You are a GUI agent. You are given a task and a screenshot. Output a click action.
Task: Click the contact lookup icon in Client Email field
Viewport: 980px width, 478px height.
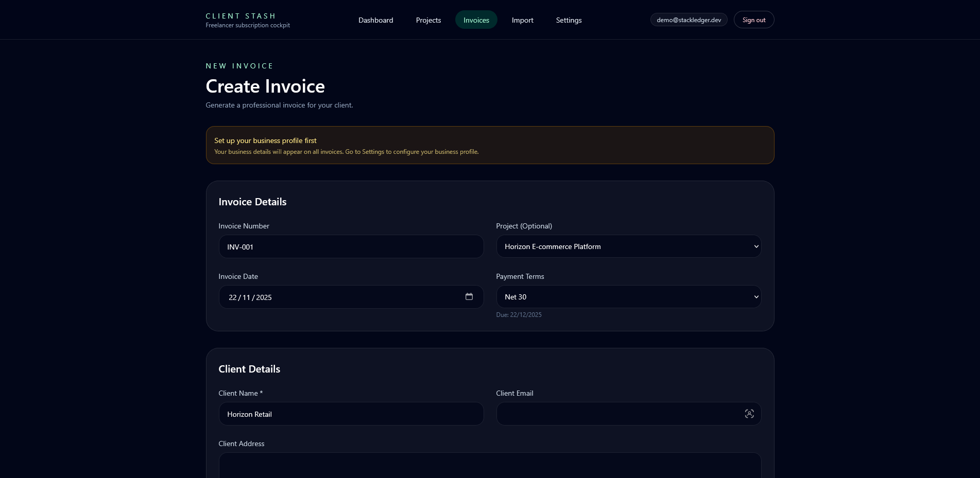[749, 413]
